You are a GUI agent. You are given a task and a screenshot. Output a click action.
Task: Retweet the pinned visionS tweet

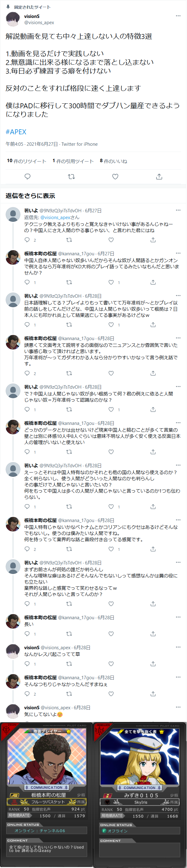coord(71,177)
